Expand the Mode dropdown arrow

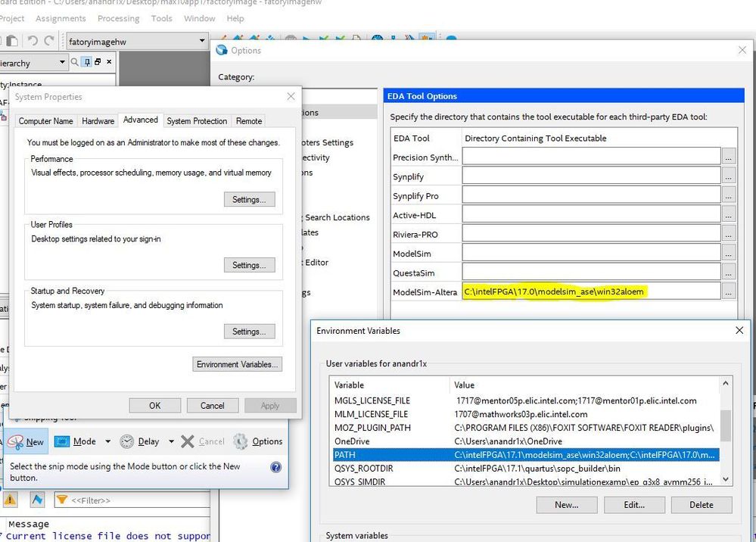click(x=108, y=441)
